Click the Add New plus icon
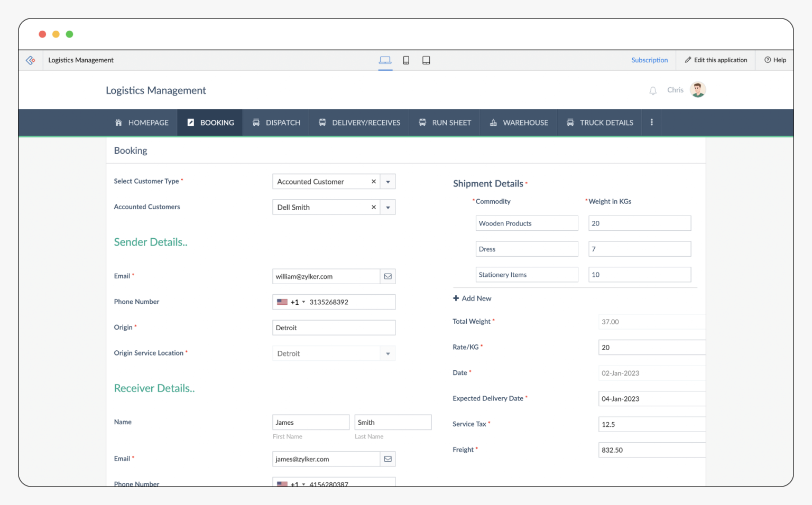Image resolution: width=812 pixels, height=505 pixels. pos(456,298)
